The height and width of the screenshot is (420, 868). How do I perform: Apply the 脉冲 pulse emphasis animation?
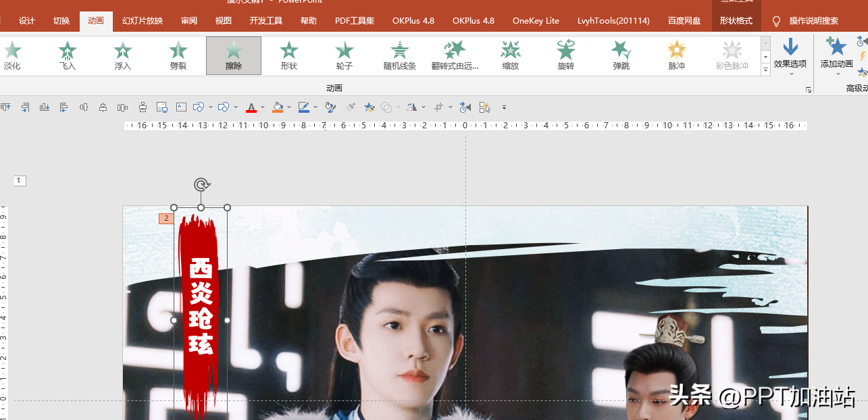pos(677,55)
